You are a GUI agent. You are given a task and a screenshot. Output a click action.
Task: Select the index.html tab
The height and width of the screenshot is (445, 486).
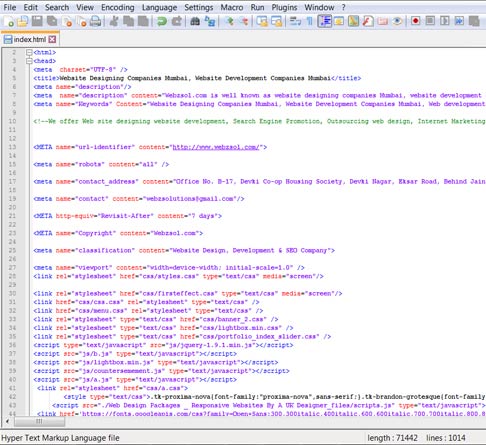pos(30,39)
